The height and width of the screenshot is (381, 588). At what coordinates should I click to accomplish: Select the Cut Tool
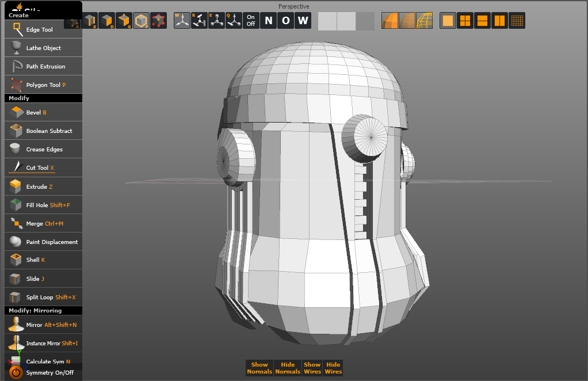tap(43, 167)
